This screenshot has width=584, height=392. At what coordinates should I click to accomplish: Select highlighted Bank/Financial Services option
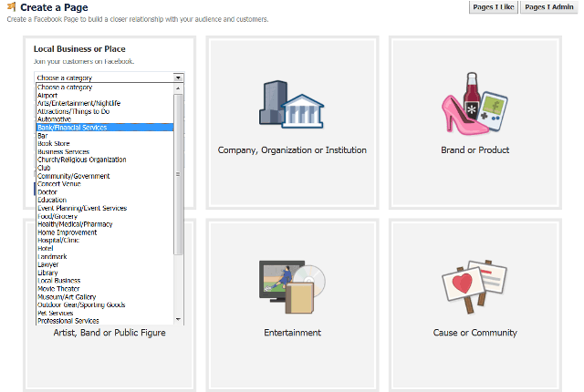click(105, 128)
